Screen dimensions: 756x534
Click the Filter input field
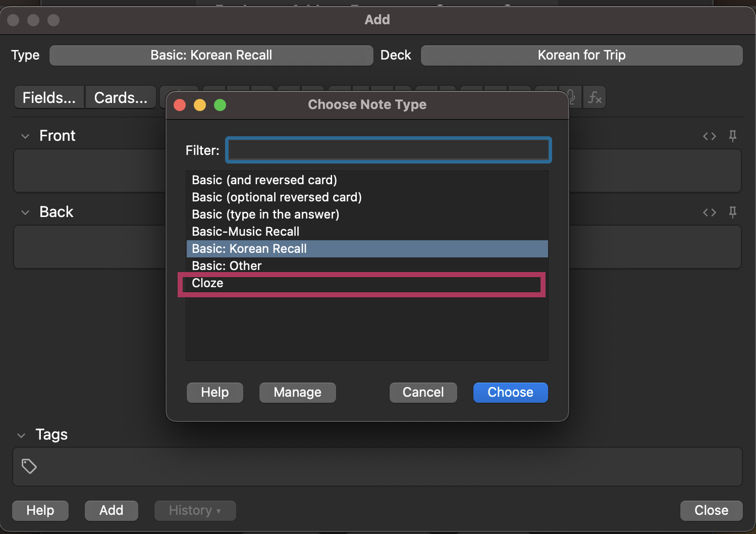click(388, 149)
